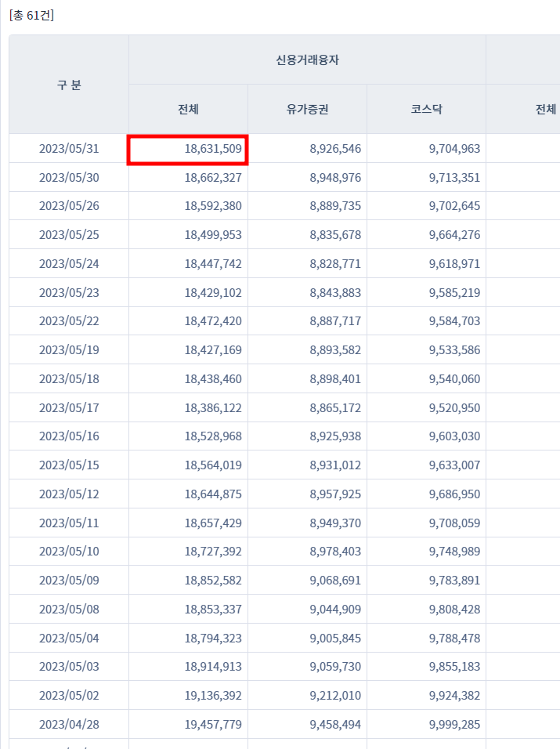Click the 18,386,122 total on 2023/05/17

coord(213,408)
